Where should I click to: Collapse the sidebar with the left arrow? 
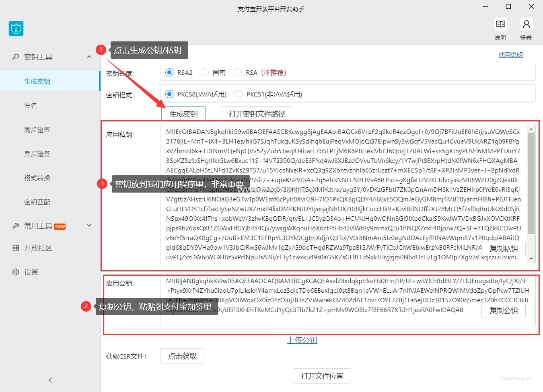50,380
